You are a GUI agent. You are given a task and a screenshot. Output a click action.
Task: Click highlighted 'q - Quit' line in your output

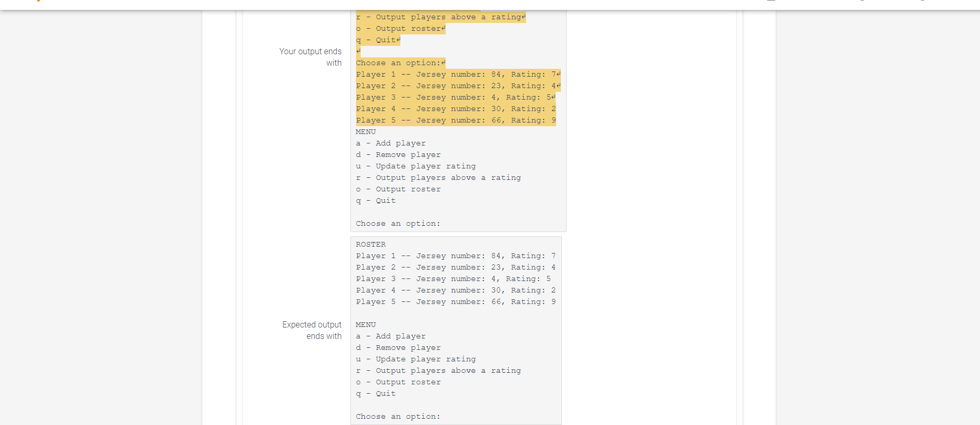coord(378,40)
